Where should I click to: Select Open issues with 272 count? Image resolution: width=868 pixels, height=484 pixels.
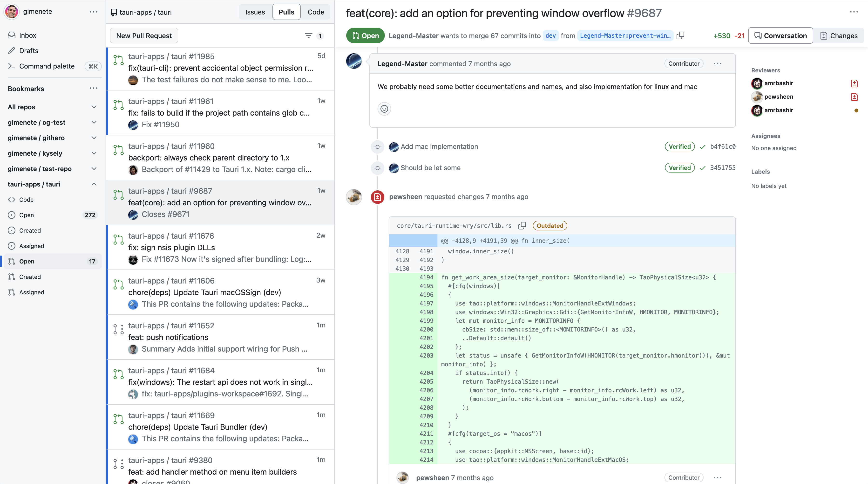pos(27,215)
